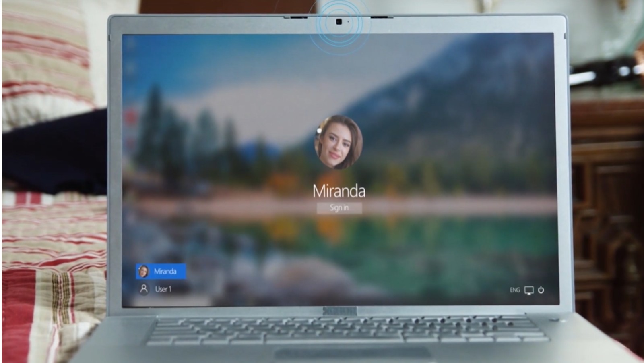Viewport: 644px width, 363px height.
Task: Open the power options icon
Action: coord(541,290)
